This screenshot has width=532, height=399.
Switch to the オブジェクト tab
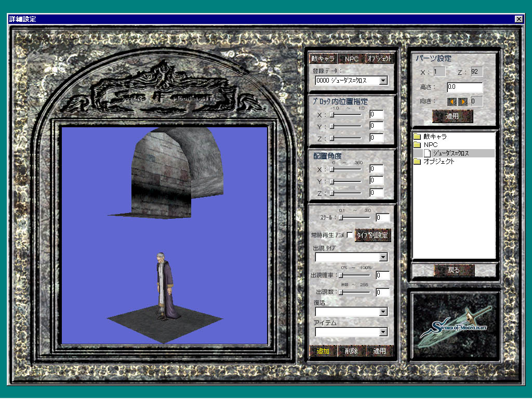(x=380, y=59)
